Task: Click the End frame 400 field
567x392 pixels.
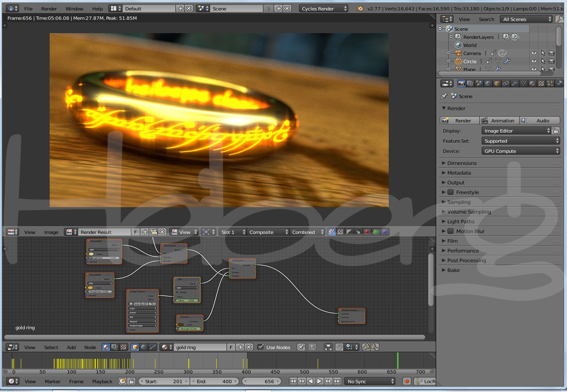Action: [x=215, y=381]
